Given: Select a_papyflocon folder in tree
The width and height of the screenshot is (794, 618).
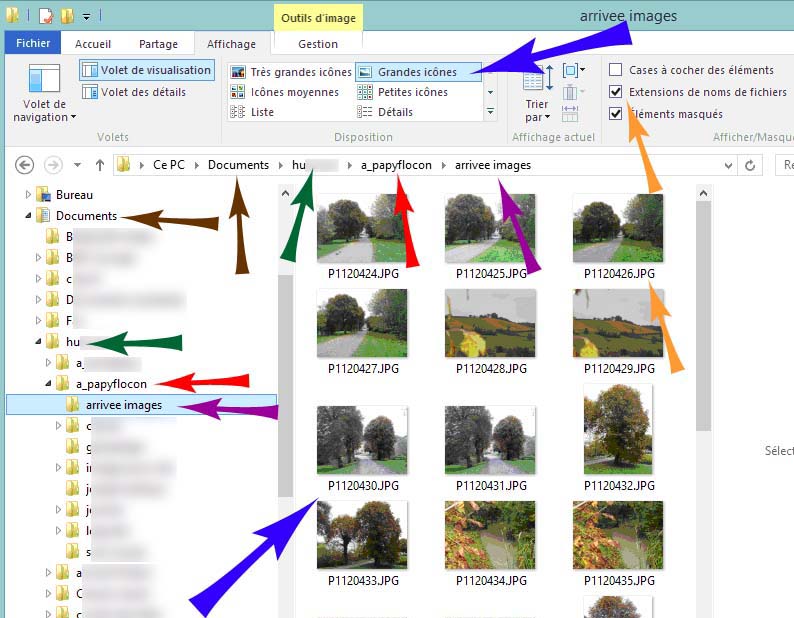Looking at the screenshot, I should point(111,384).
